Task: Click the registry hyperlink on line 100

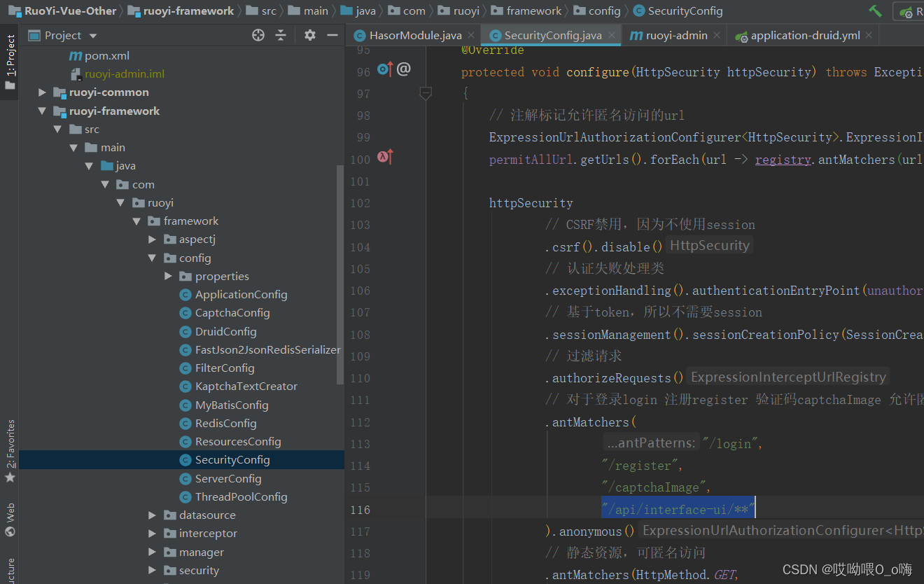Action: pos(783,159)
